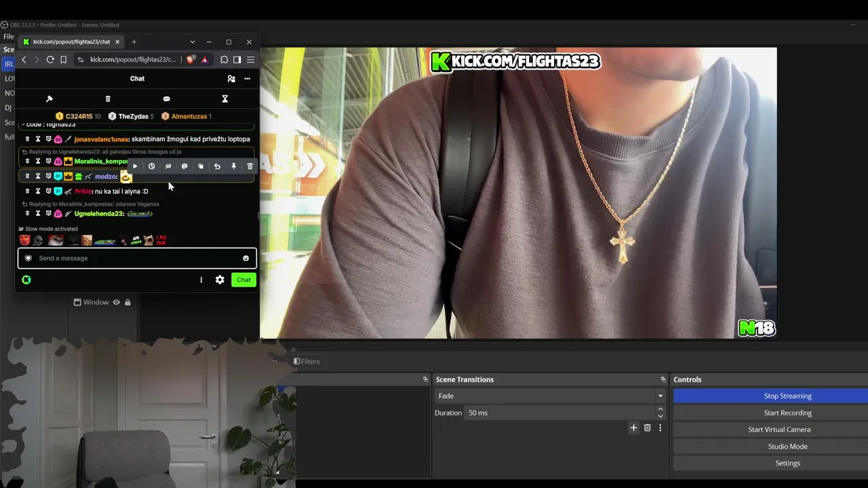Open transition properties three-dot menu

(660, 428)
